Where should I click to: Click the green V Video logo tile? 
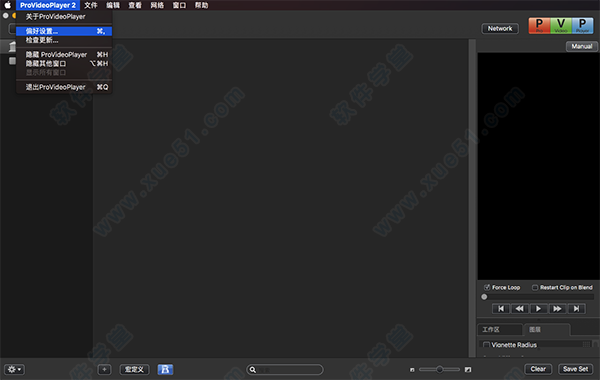pyautogui.click(x=561, y=26)
